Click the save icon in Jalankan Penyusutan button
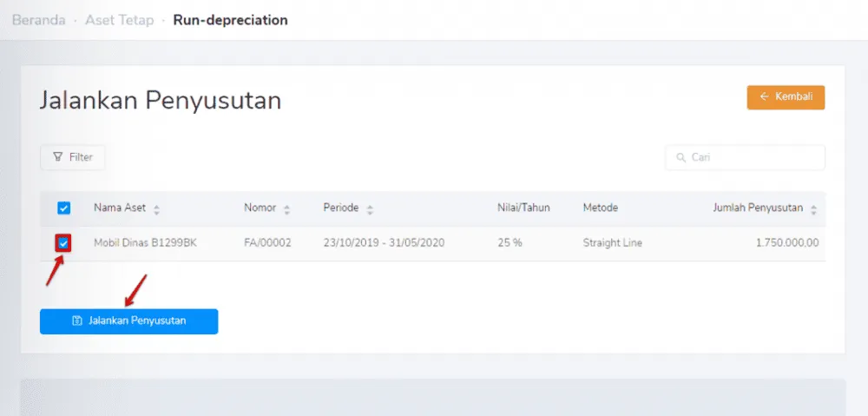 (x=76, y=321)
